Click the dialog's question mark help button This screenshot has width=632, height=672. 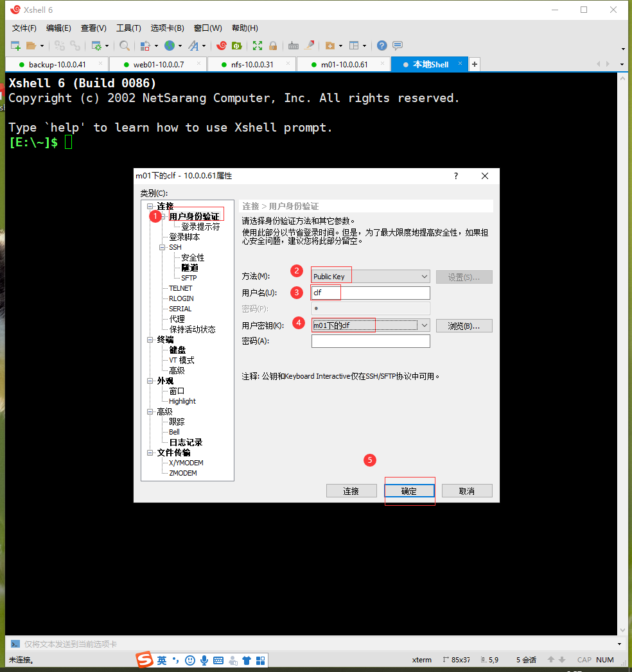(456, 176)
